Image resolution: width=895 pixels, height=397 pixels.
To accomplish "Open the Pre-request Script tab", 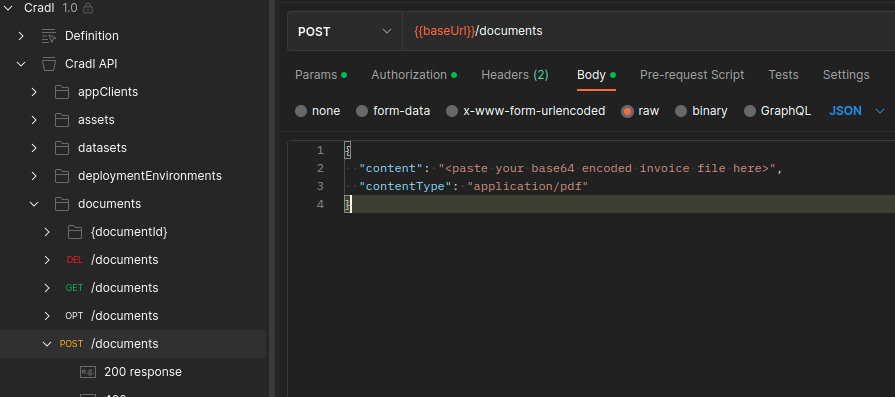I will (x=692, y=75).
